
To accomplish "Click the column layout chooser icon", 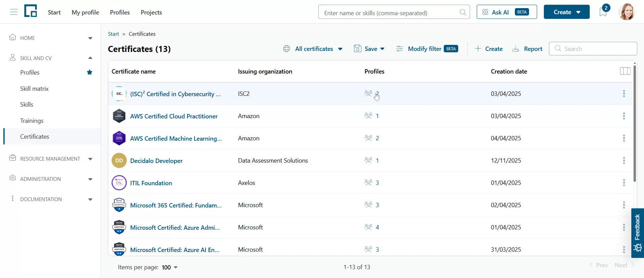I will (x=625, y=71).
